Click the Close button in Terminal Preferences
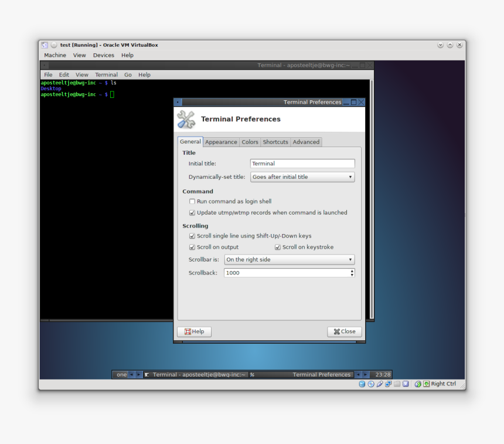 pos(344,331)
